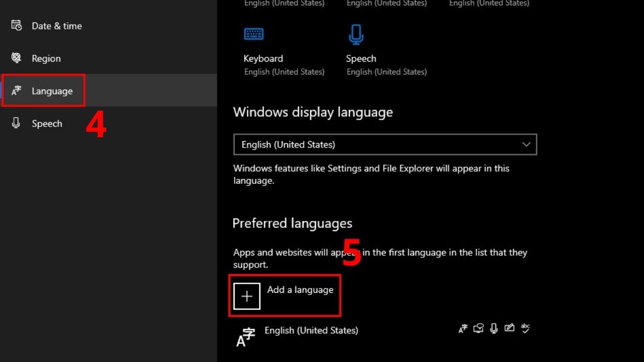Expand the Windows display language dropdown
The width and height of the screenshot is (644, 362).
pos(385,145)
